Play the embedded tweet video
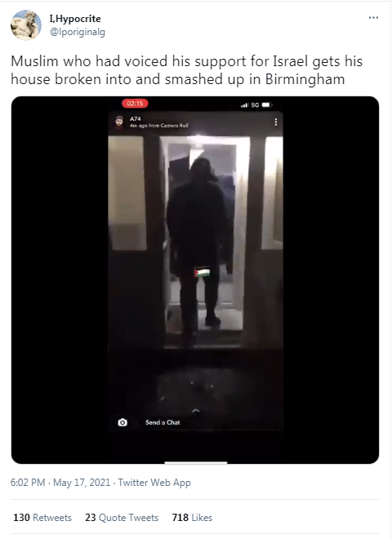 [195, 280]
